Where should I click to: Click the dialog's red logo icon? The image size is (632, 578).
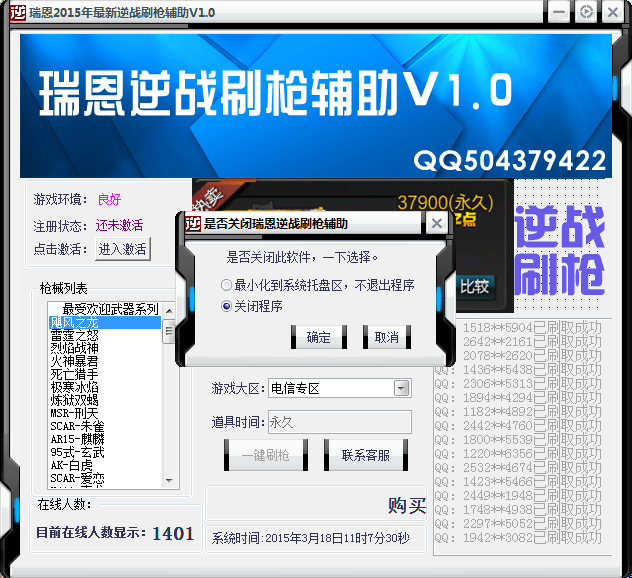pos(193,223)
